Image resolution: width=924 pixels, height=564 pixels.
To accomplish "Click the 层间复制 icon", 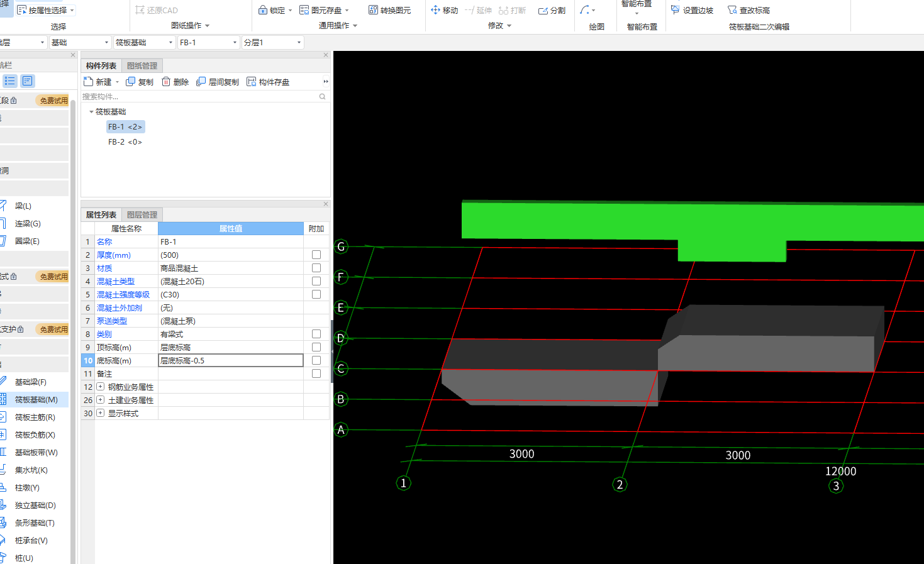I will 201,82.
